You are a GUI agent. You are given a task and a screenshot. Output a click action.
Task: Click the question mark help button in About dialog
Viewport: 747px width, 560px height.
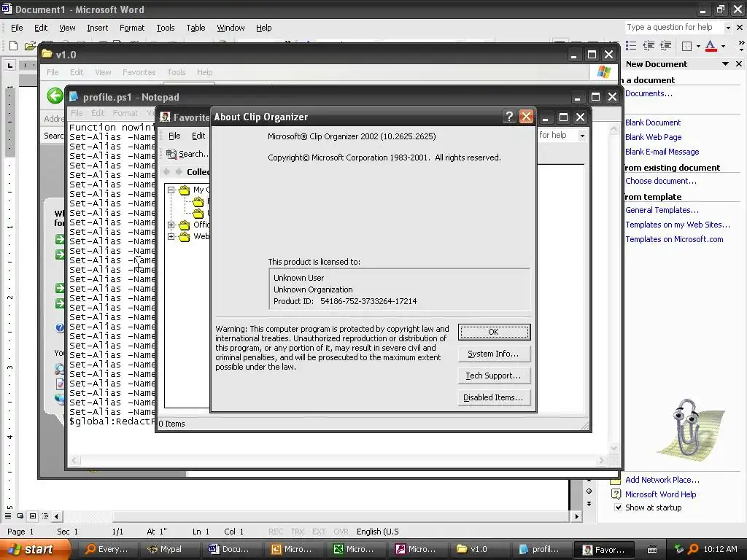tap(508, 117)
